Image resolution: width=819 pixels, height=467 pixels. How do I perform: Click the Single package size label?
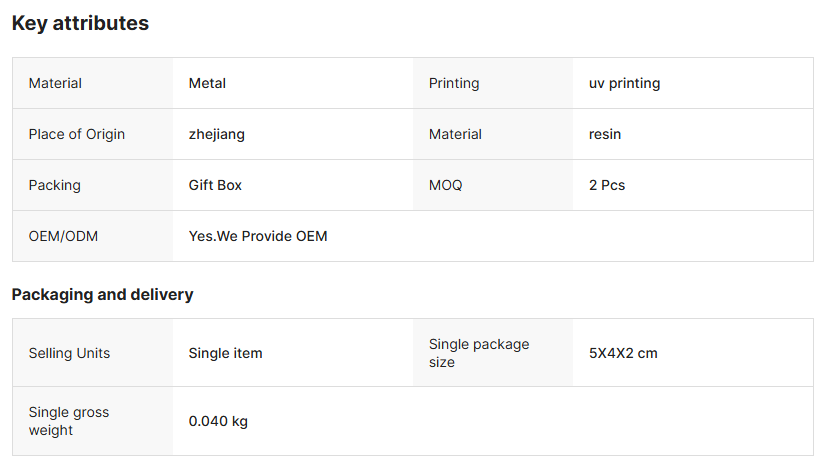pos(479,353)
